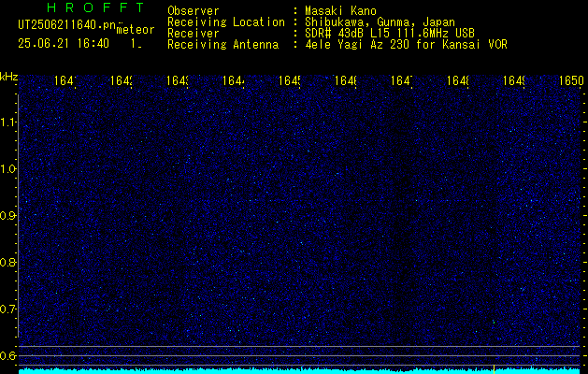Click the Receiving Location label
This screenshot has height=374, width=588.
(x=226, y=22)
